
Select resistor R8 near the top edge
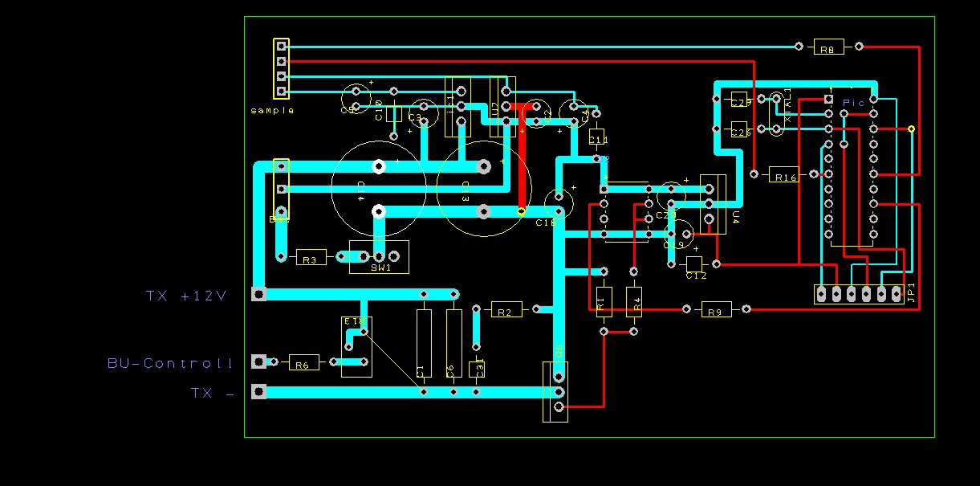828,47
